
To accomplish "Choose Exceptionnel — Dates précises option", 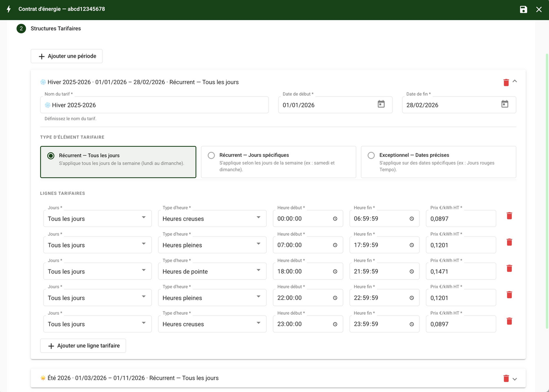I will click(438, 162).
